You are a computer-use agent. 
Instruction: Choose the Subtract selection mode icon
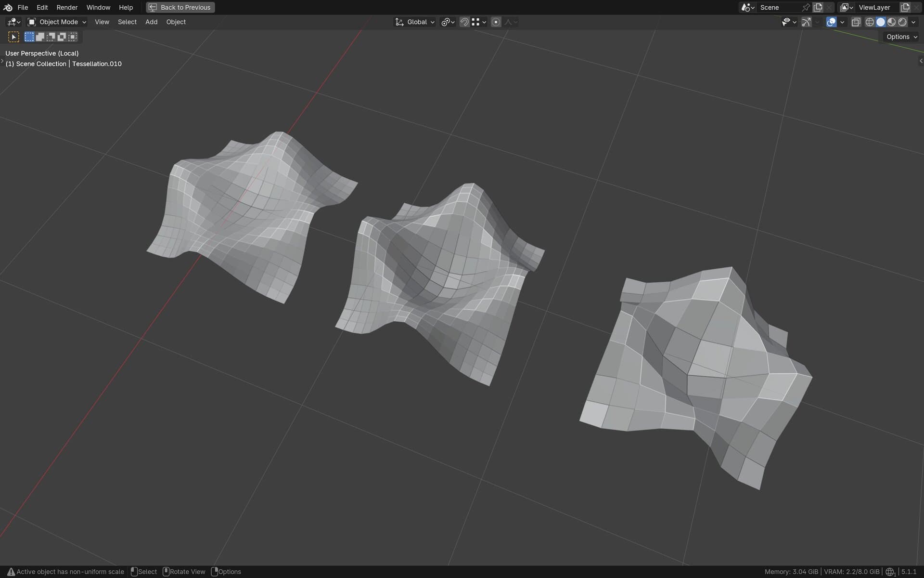pos(51,37)
